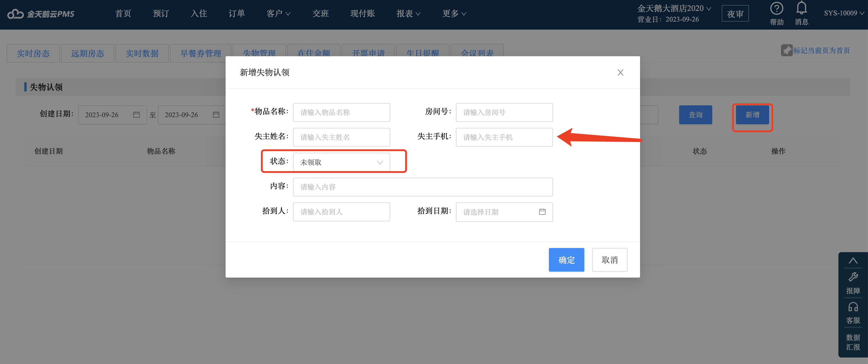Click 营业日: 2023-09-26 text
Image resolution: width=868 pixels, height=364 pixels.
pos(668,20)
